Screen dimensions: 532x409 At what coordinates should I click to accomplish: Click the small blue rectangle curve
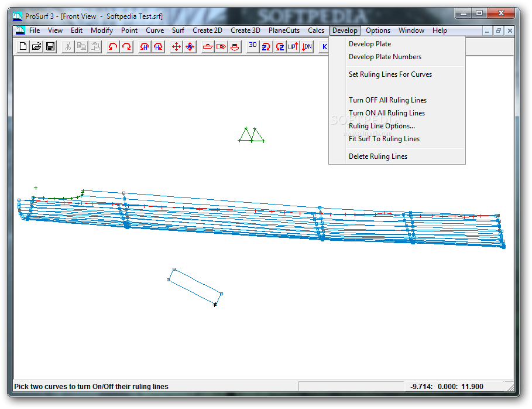pyautogui.click(x=195, y=287)
